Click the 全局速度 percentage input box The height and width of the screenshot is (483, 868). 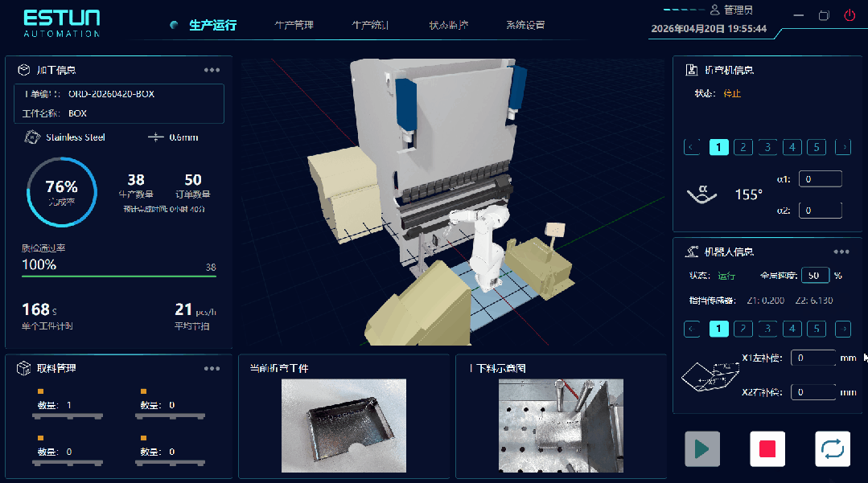[x=815, y=276]
